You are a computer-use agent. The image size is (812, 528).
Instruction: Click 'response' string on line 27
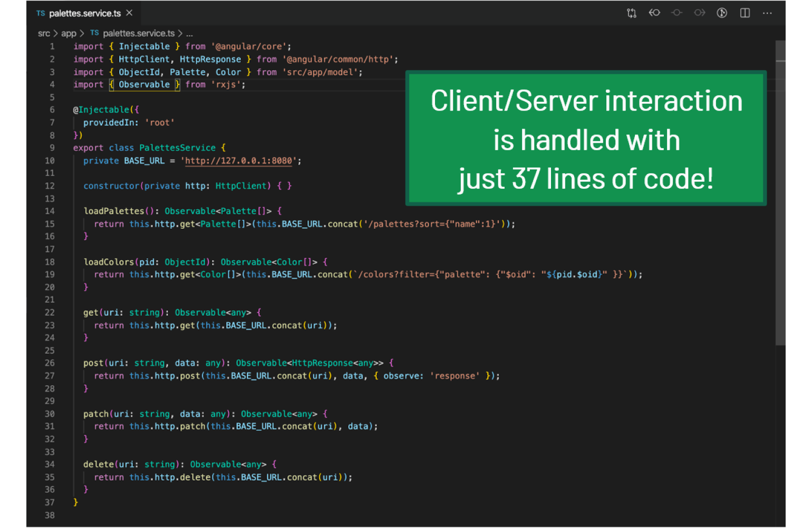[x=455, y=376]
